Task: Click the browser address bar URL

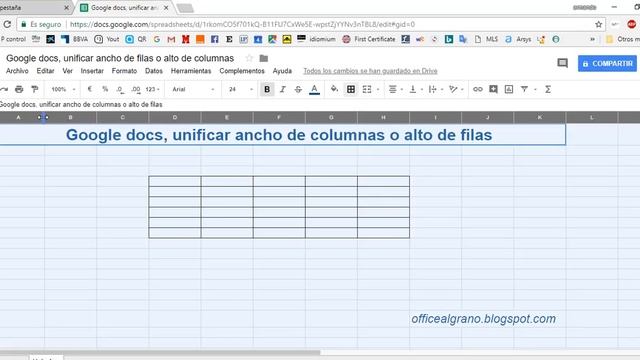Action: click(x=242, y=24)
